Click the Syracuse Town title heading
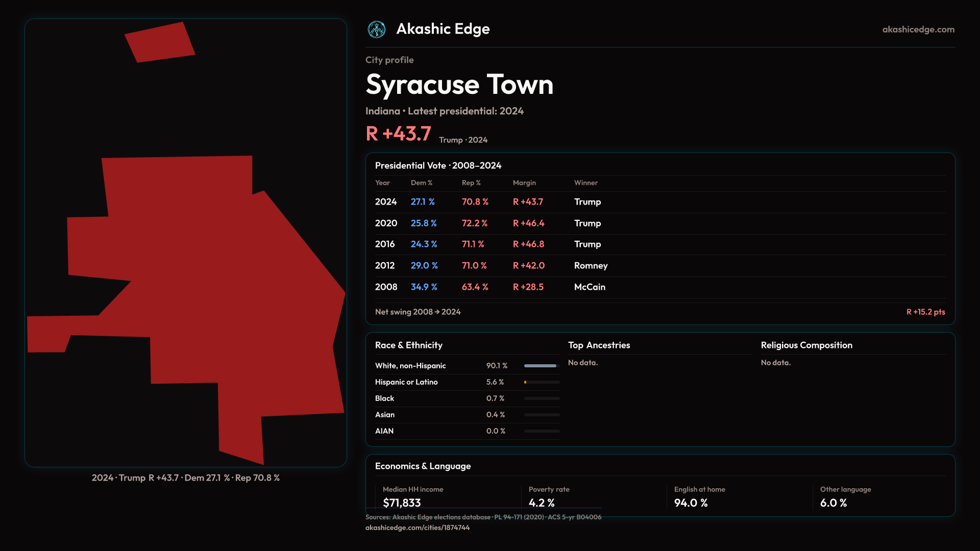Viewport: 980px width, 551px height. [459, 85]
